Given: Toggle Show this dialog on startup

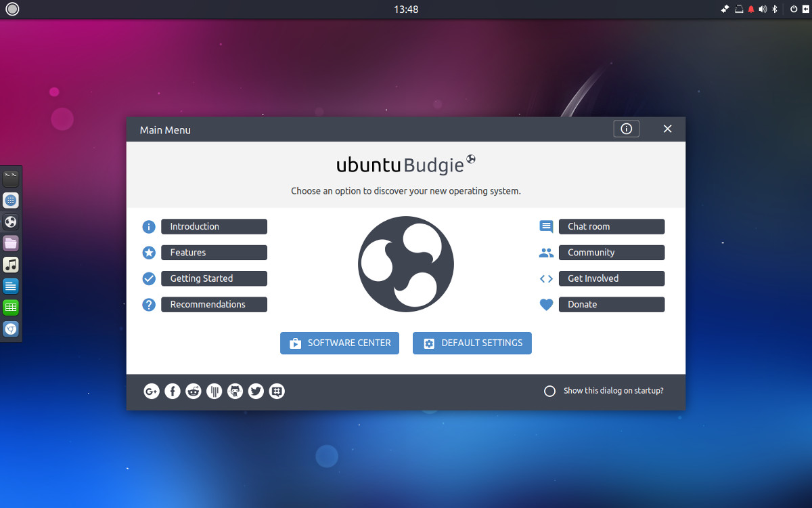Looking at the screenshot, I should [549, 391].
